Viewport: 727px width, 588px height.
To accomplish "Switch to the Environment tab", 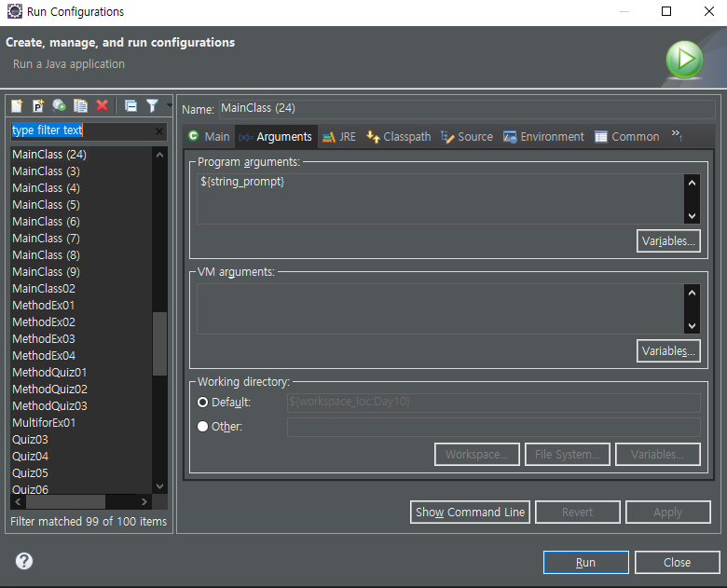I will pyautogui.click(x=544, y=137).
